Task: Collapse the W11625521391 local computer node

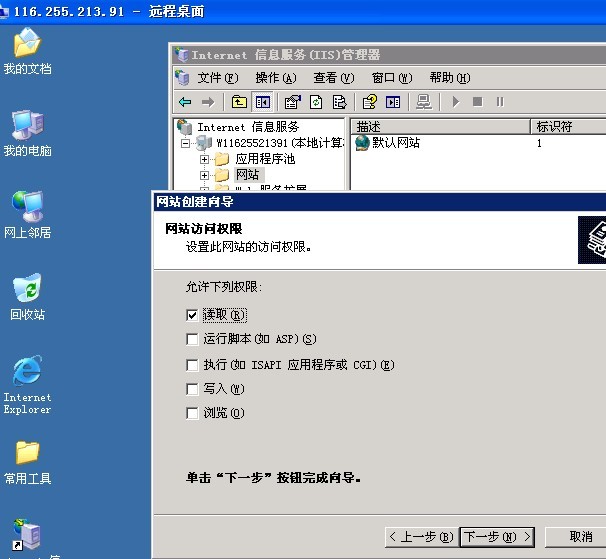Action: coord(186,143)
